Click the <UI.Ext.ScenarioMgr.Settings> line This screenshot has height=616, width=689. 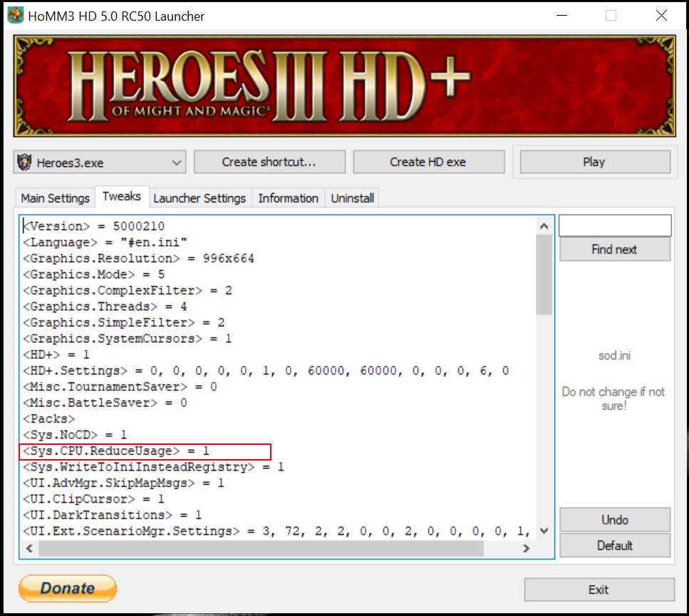pyautogui.click(x=277, y=531)
